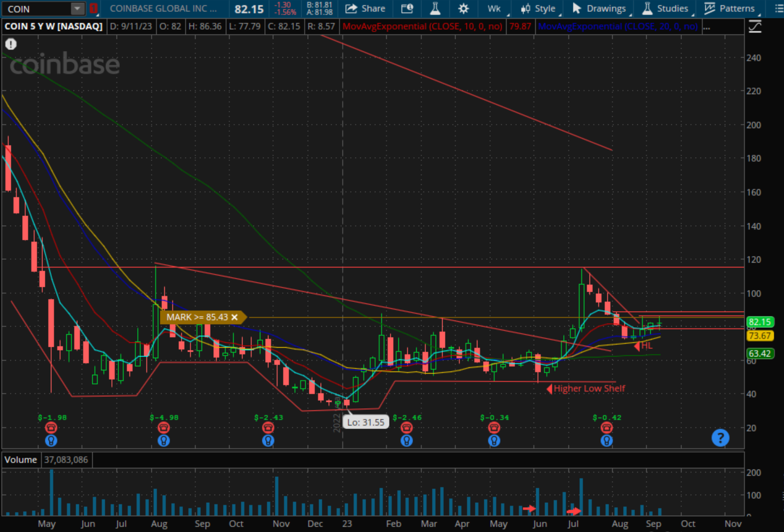Viewport: 784px width, 532px height.
Task: Click the 79.87 EMA value readout
Action: [520, 26]
